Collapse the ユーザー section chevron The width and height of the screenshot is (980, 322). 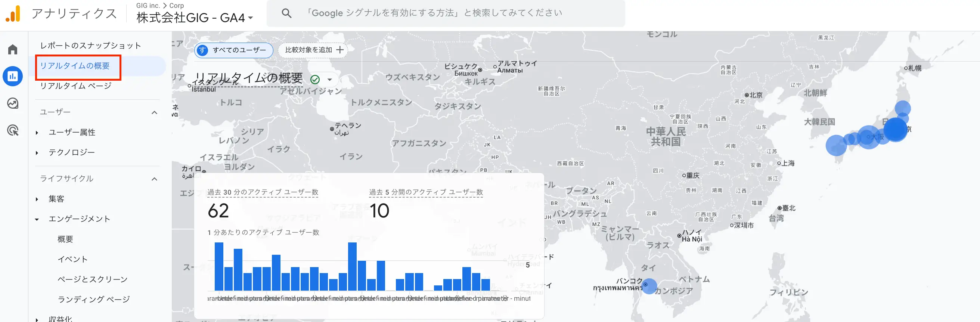tap(154, 112)
